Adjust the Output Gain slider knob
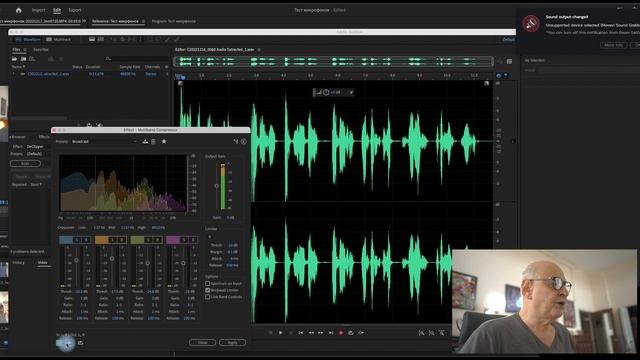 (216, 186)
